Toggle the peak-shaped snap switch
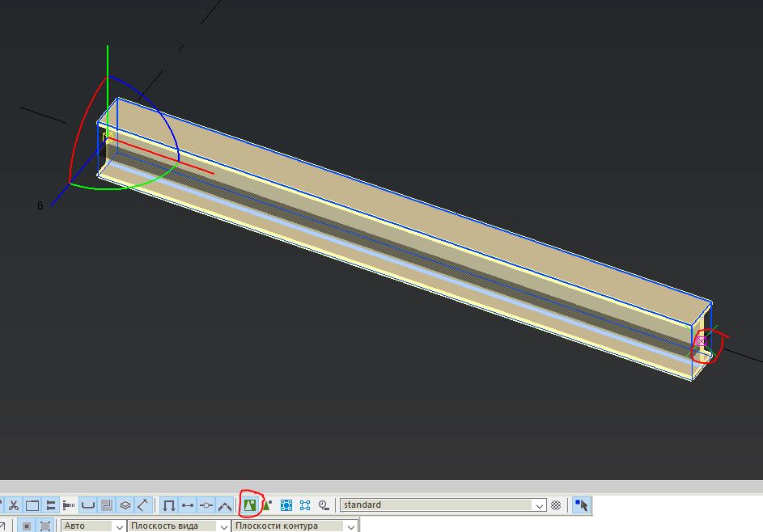Screen dimensions: 763x532 pos(225,505)
